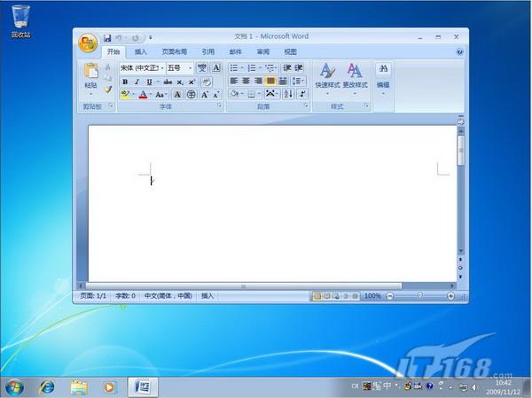Click the Multilevel list icon
The image size is (532, 398).
[x=270, y=68]
